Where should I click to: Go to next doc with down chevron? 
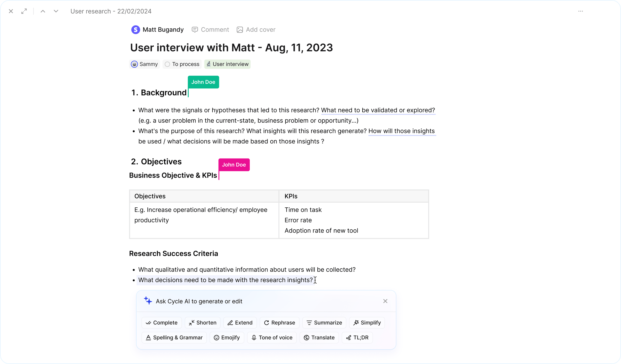tap(56, 11)
